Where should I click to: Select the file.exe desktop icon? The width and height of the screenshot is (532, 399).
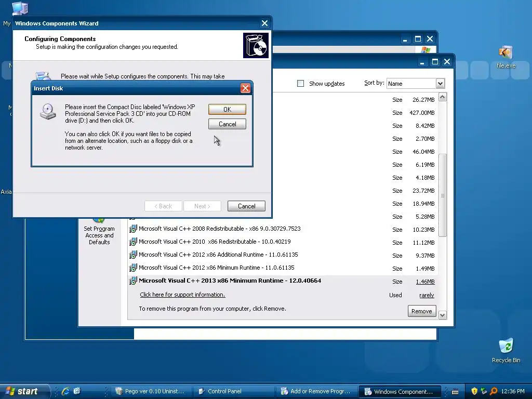506,57
